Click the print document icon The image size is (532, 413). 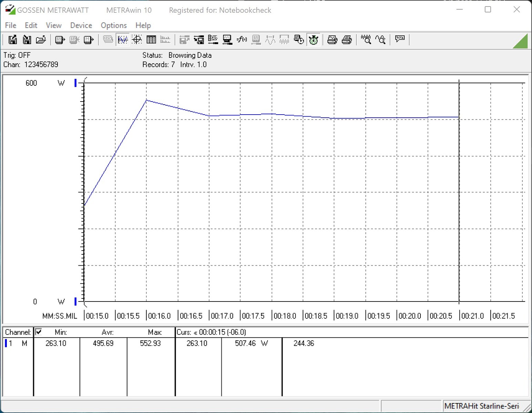[x=347, y=40]
